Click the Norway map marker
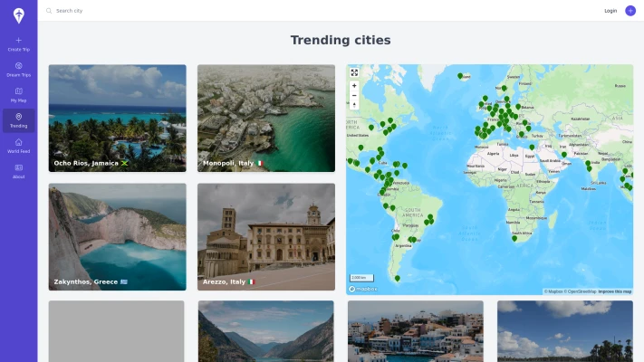This screenshot has width=644, height=362. tap(504, 89)
